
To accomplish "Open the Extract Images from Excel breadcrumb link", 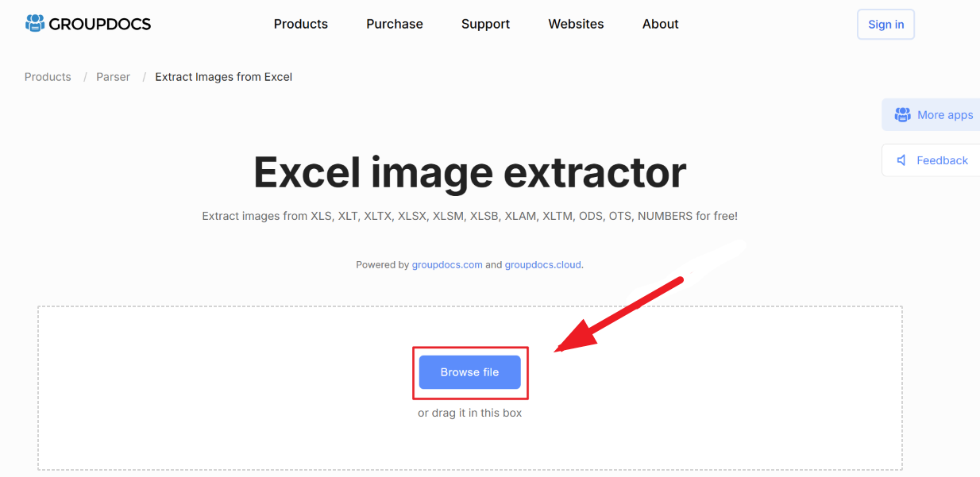I will click(223, 76).
